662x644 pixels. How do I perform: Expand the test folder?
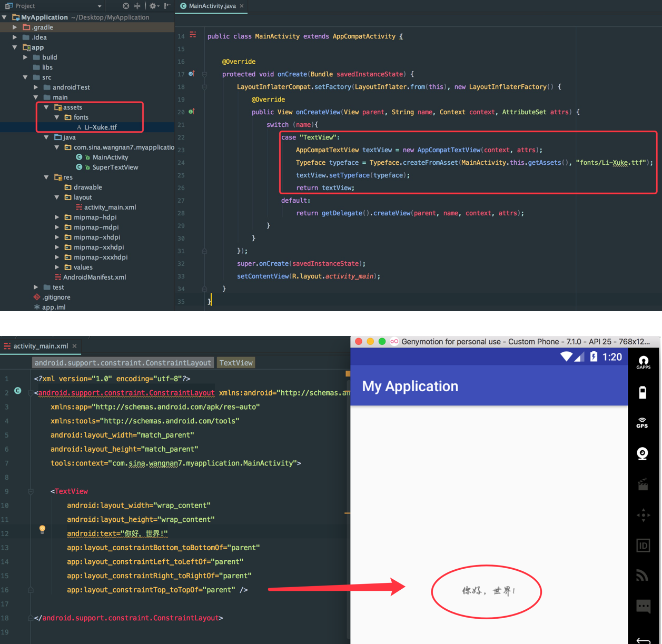(x=36, y=288)
